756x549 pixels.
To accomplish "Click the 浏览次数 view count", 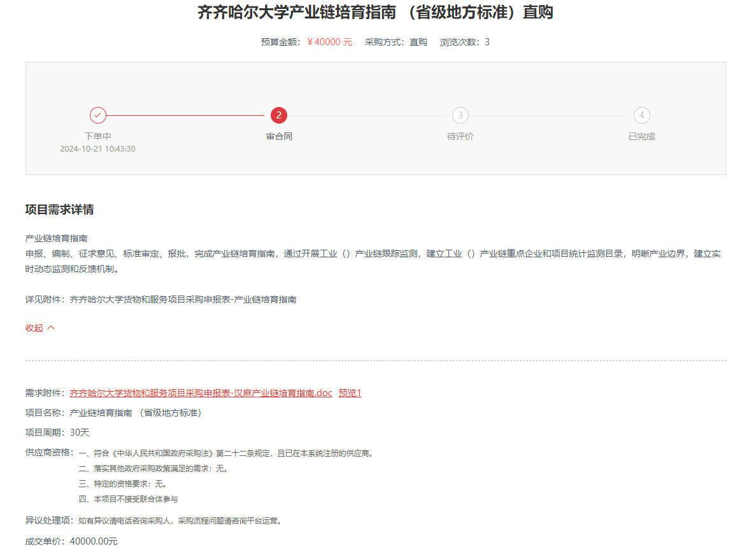I will click(x=464, y=42).
